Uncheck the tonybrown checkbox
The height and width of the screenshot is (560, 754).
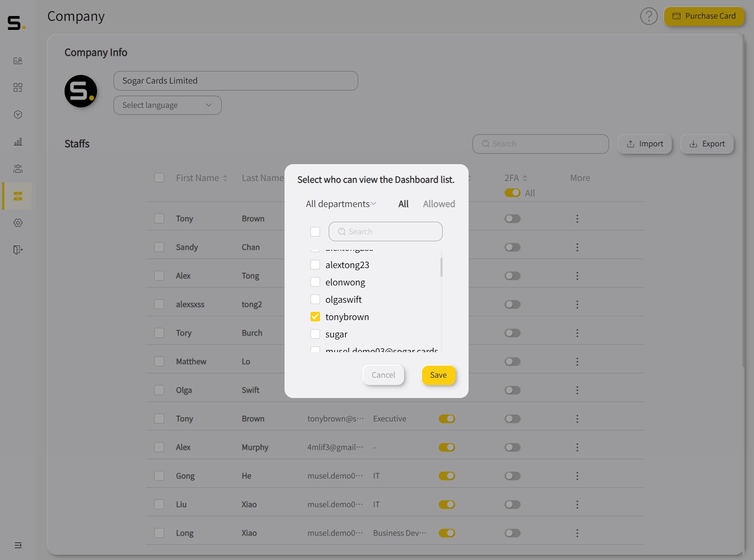pyautogui.click(x=315, y=317)
